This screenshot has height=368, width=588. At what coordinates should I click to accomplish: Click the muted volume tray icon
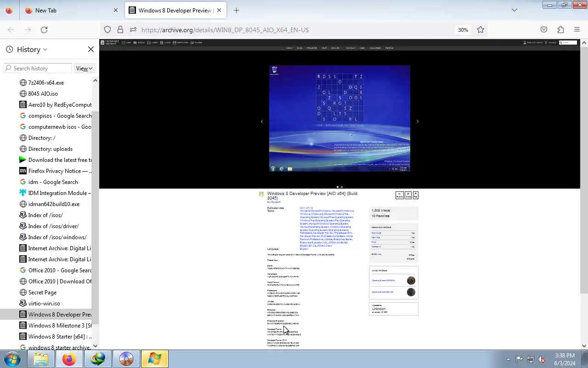click(x=542, y=359)
